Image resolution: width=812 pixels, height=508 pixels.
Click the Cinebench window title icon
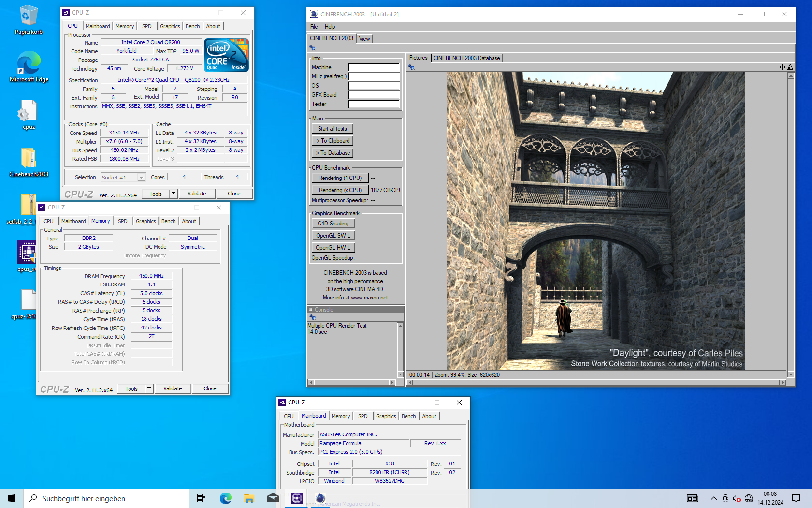(314, 14)
